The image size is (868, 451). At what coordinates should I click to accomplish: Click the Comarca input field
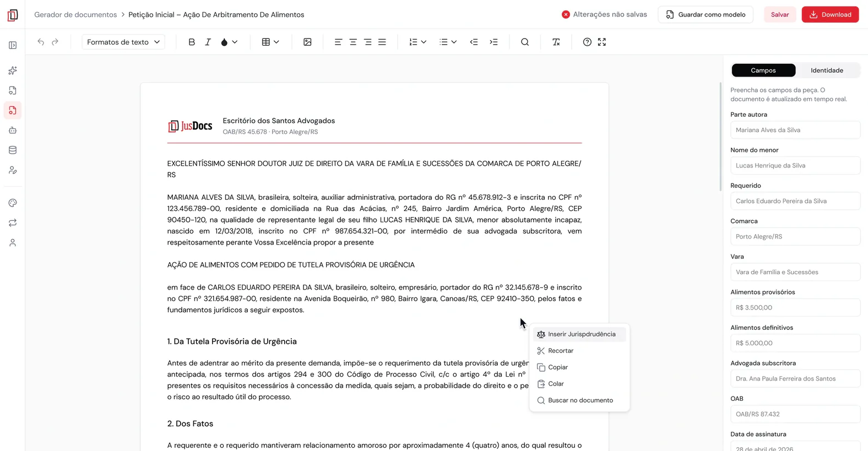(x=795, y=236)
